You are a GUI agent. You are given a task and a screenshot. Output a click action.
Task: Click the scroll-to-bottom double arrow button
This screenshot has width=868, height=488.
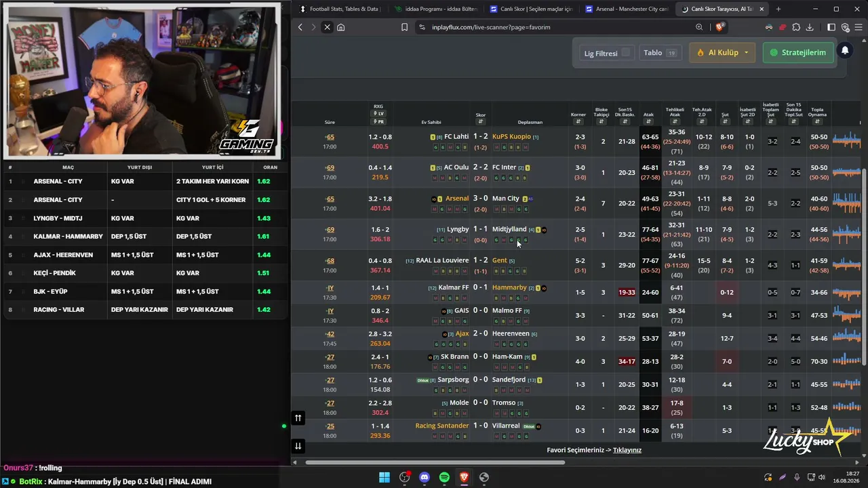[x=298, y=446]
